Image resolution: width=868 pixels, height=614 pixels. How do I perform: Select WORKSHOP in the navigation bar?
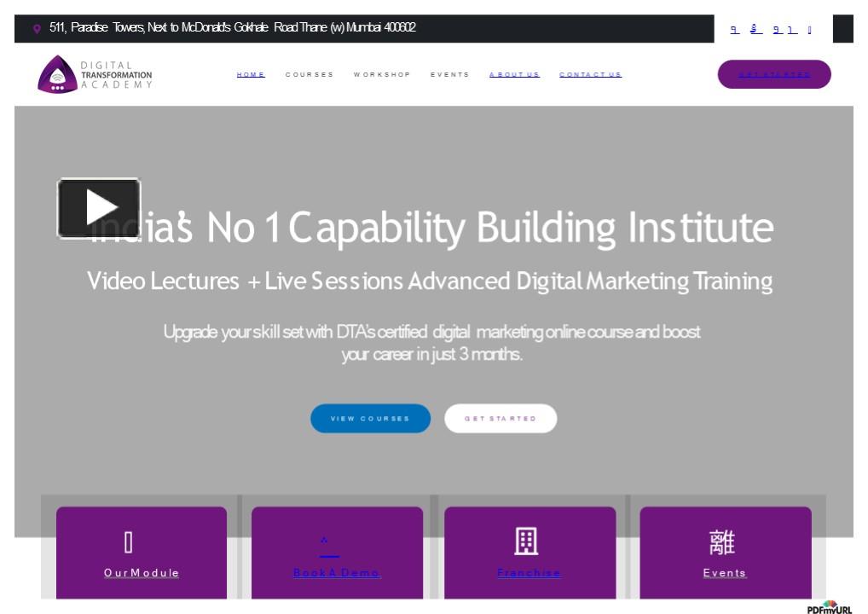pos(382,74)
